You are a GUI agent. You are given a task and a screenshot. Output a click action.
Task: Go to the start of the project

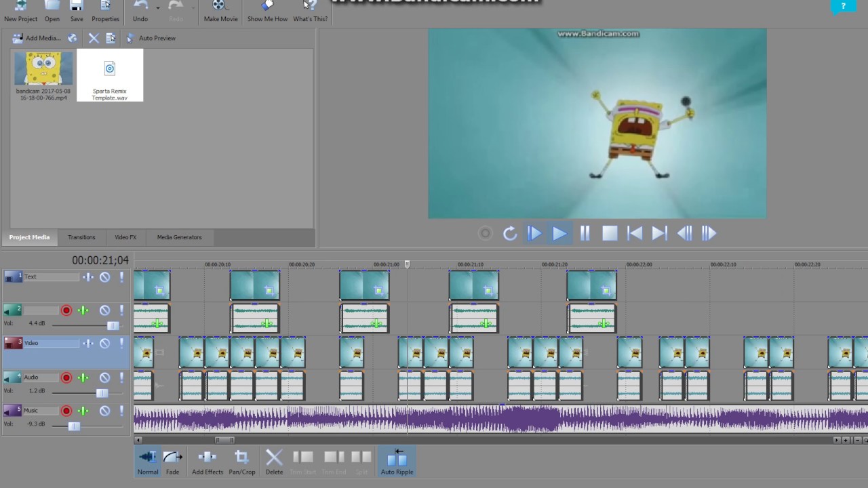pyautogui.click(x=635, y=233)
